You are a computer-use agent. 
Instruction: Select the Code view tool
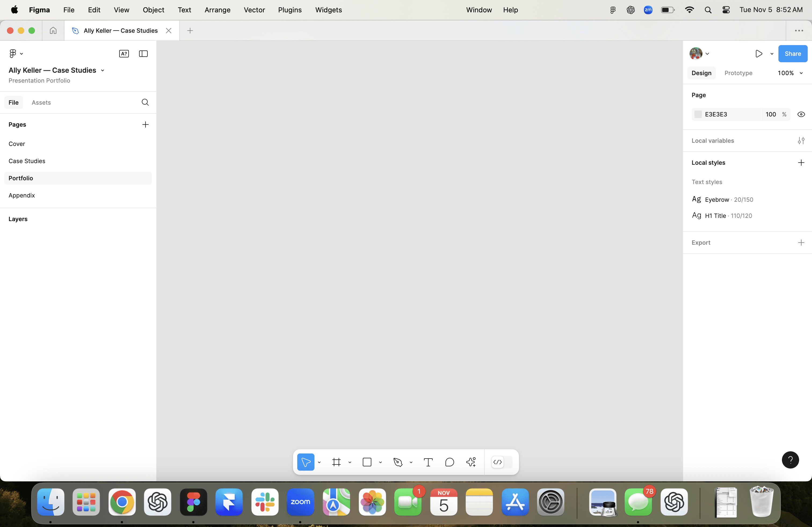coord(496,462)
